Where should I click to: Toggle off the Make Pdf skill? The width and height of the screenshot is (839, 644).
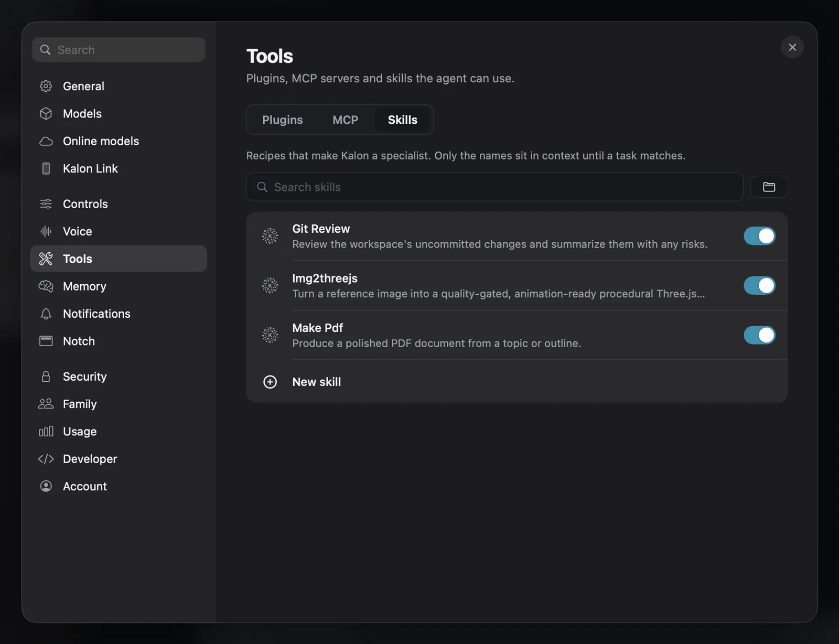click(x=759, y=335)
